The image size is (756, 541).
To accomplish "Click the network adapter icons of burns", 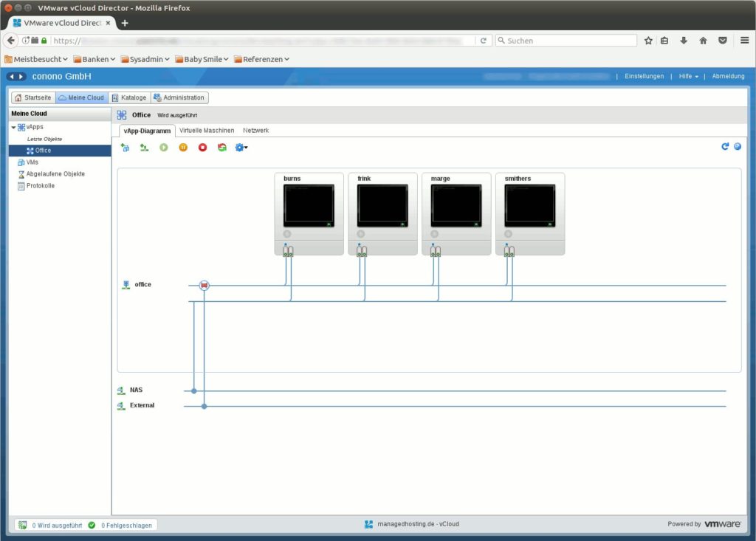I will (288, 251).
